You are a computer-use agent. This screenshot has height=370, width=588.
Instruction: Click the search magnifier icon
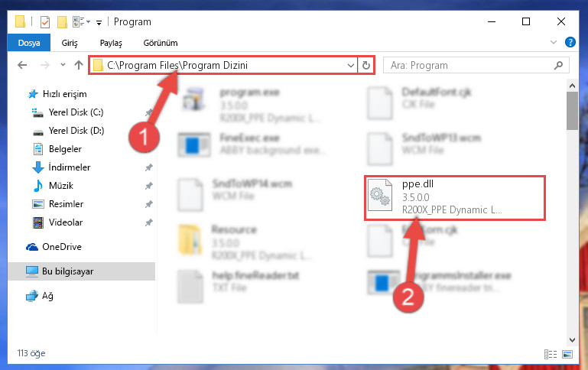(x=558, y=66)
